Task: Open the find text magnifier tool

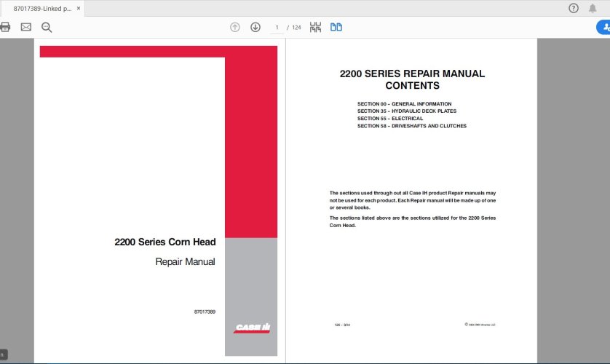Action: pos(47,27)
